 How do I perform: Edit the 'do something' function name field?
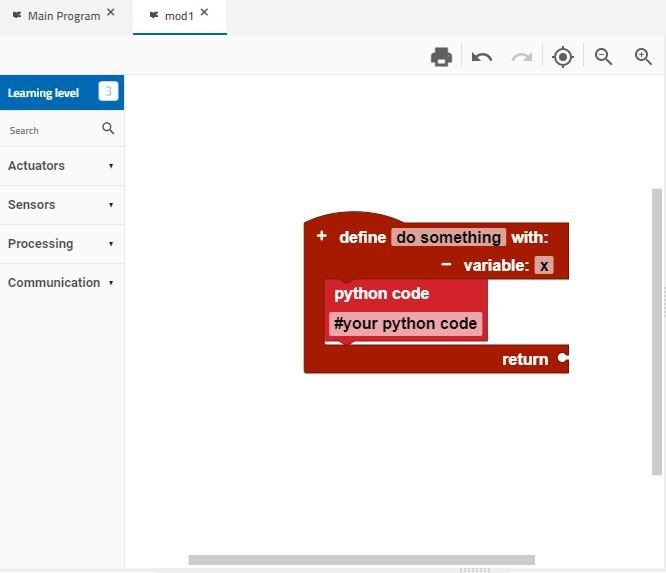pyautogui.click(x=448, y=238)
